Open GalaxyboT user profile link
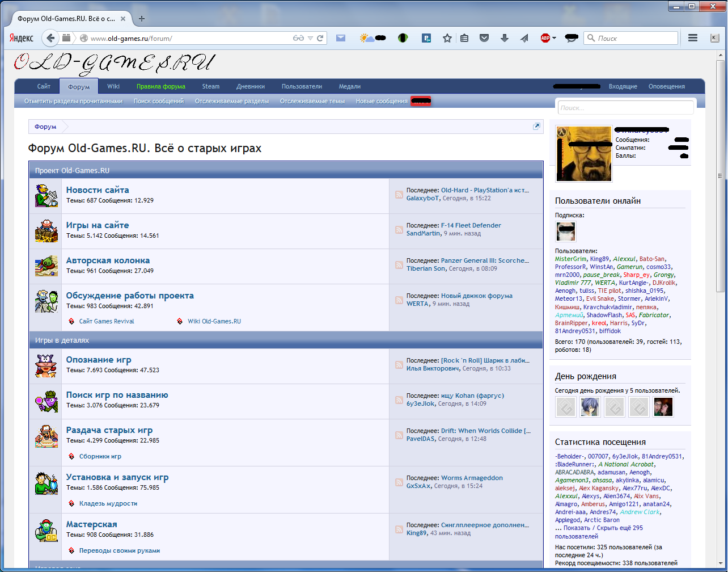728x572 pixels. [x=423, y=198]
